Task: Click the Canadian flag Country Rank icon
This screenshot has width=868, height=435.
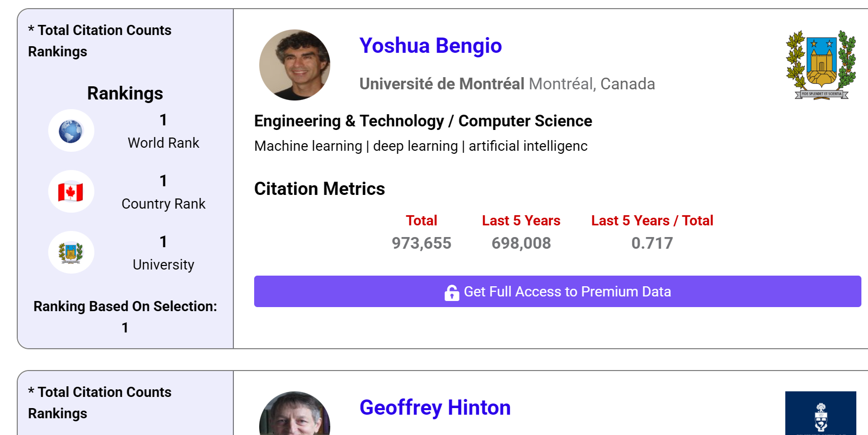Action: click(71, 192)
